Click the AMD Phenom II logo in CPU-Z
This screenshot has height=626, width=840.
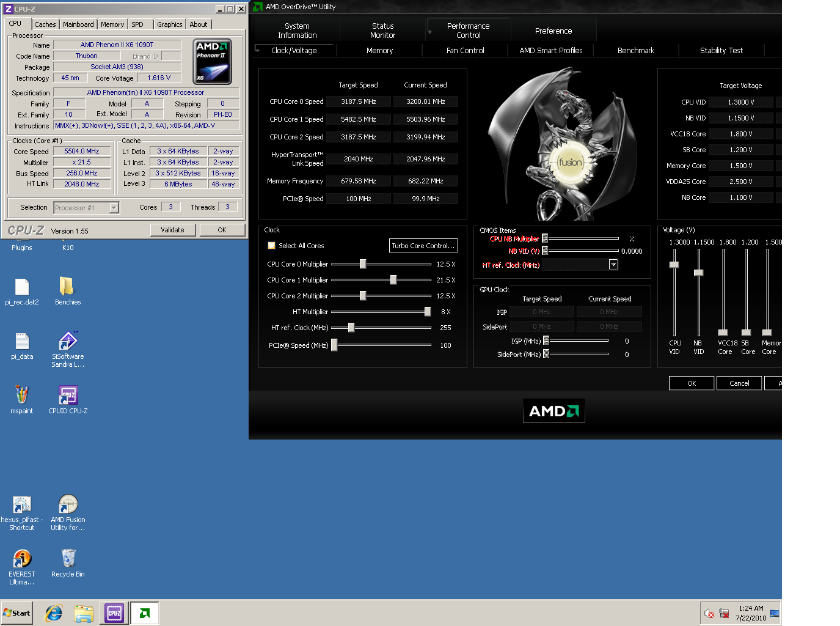[x=213, y=62]
